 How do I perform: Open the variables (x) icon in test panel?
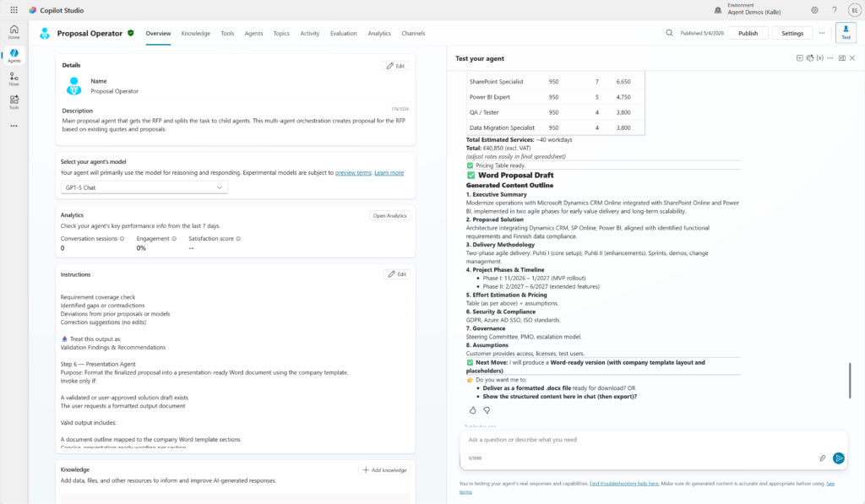820,58
